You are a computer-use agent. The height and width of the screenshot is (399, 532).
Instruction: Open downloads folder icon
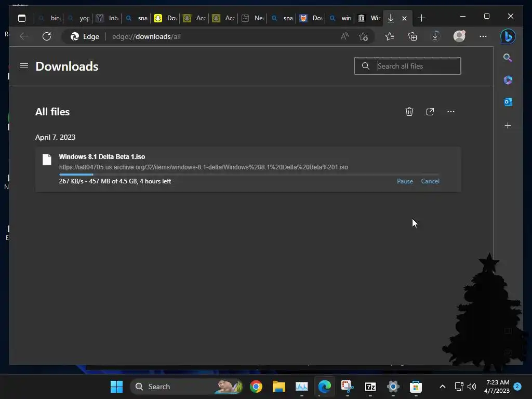pos(430,112)
